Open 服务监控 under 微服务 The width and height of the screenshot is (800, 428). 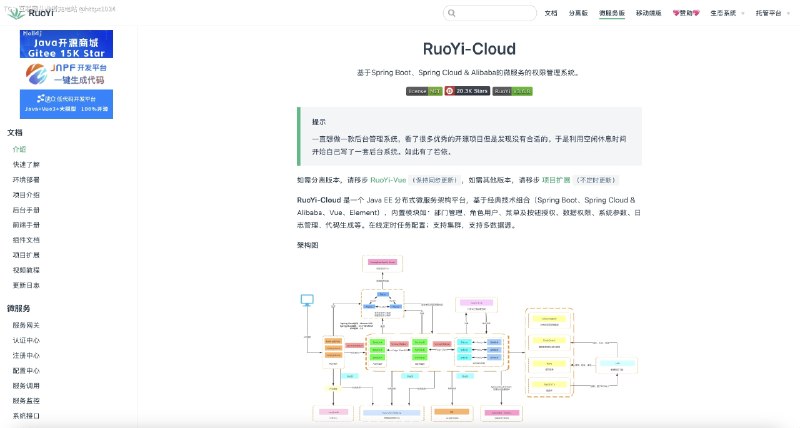point(26,401)
